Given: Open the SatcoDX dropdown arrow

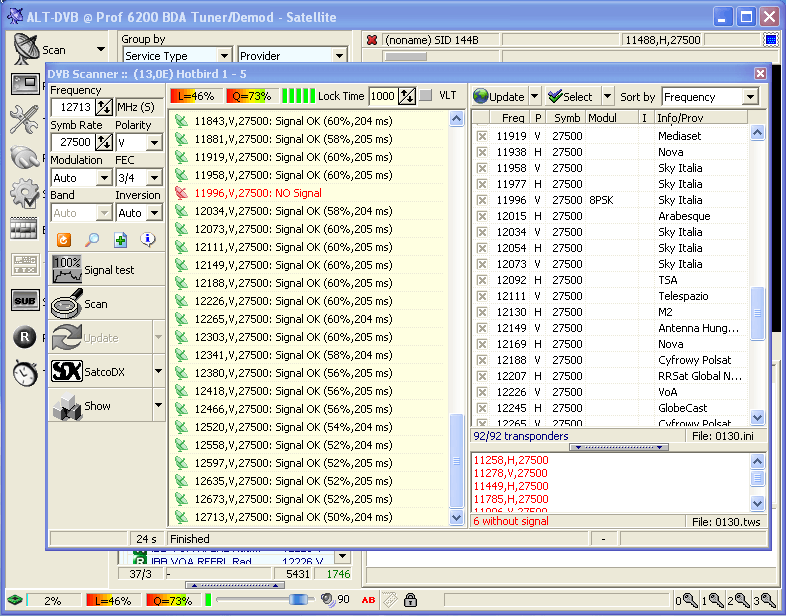Looking at the screenshot, I should (x=158, y=371).
